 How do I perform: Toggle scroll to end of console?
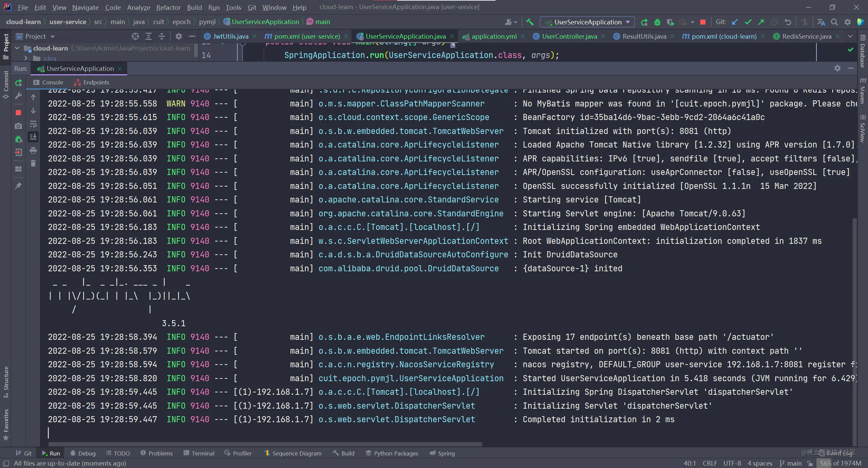pyautogui.click(x=33, y=137)
